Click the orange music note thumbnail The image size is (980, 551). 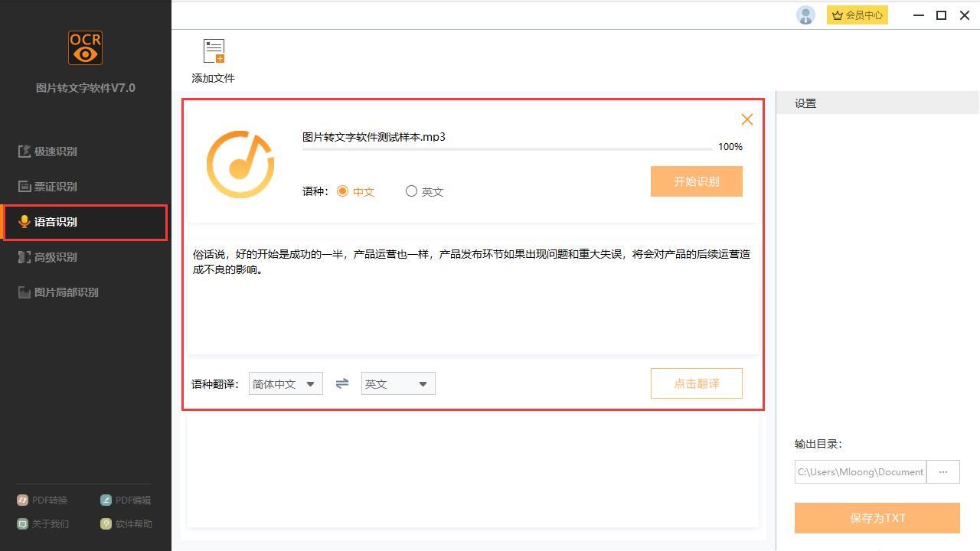click(x=240, y=164)
